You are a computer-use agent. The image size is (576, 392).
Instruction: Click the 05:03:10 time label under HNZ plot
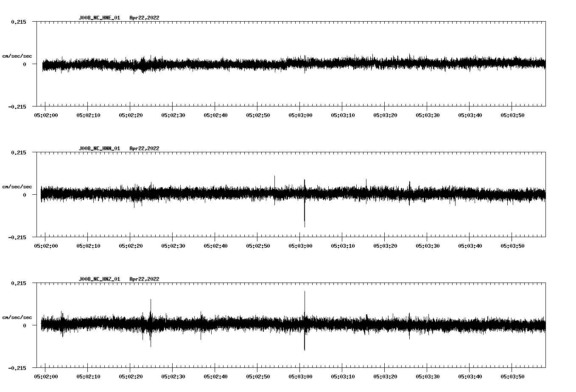pos(343,376)
